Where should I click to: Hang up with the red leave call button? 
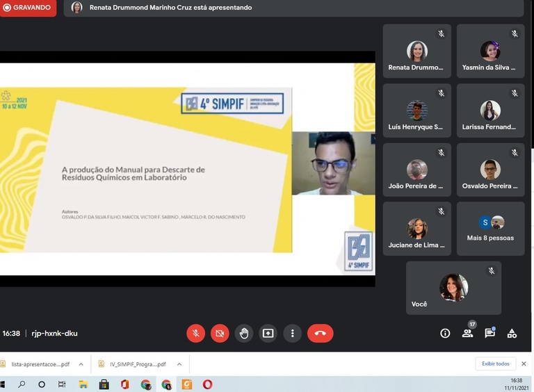point(320,334)
